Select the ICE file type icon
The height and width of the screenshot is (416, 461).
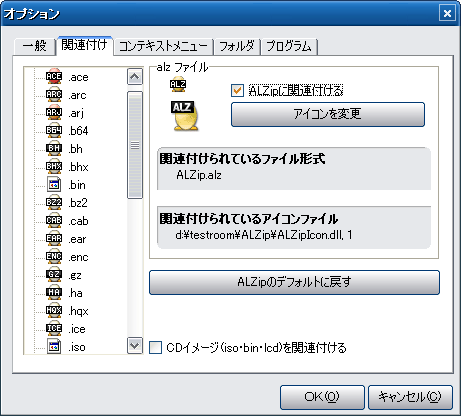[54, 329]
